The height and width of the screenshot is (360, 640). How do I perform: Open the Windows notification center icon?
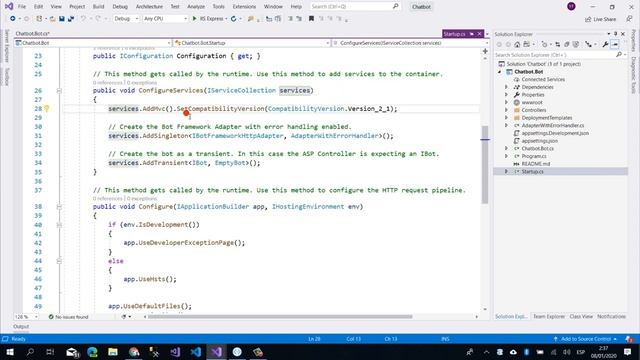pos(627,352)
